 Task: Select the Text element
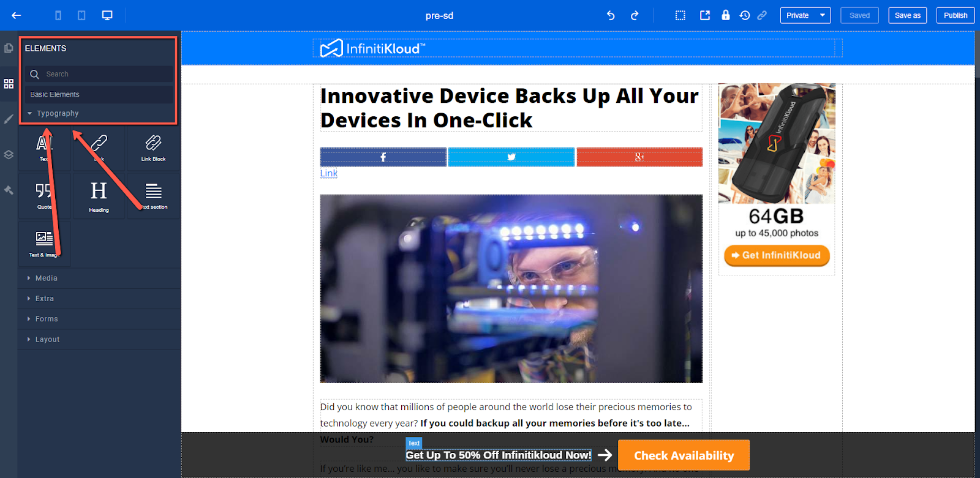44,148
